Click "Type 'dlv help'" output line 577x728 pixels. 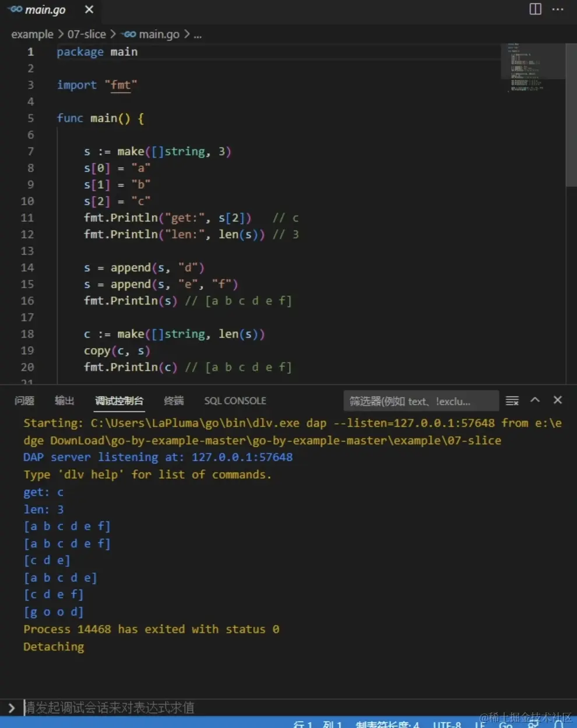tap(147, 475)
